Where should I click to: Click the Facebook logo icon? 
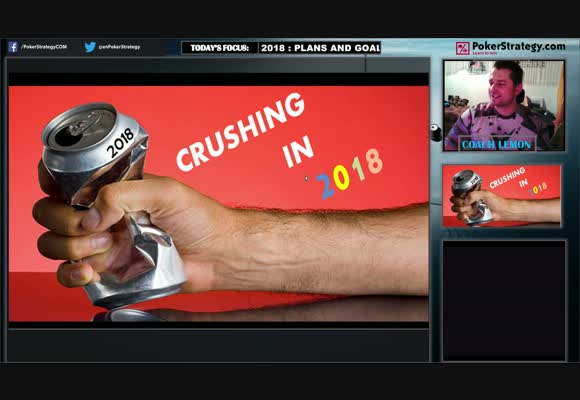click(x=13, y=47)
